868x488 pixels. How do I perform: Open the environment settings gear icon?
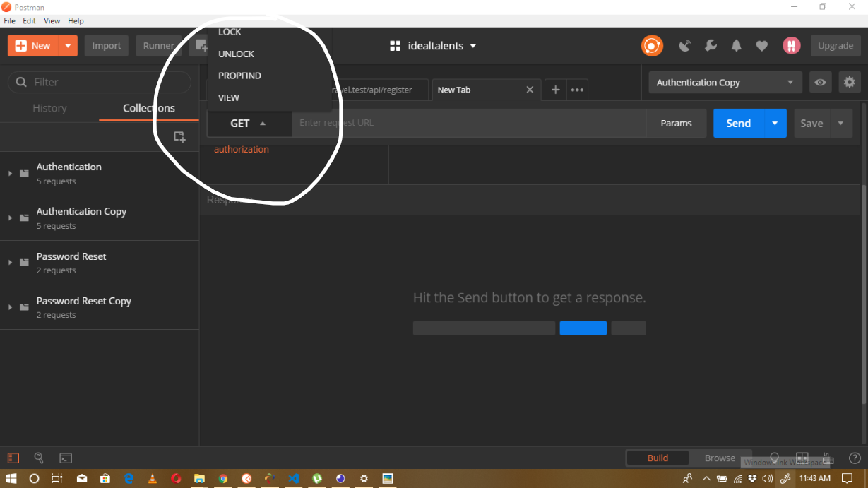[849, 82]
